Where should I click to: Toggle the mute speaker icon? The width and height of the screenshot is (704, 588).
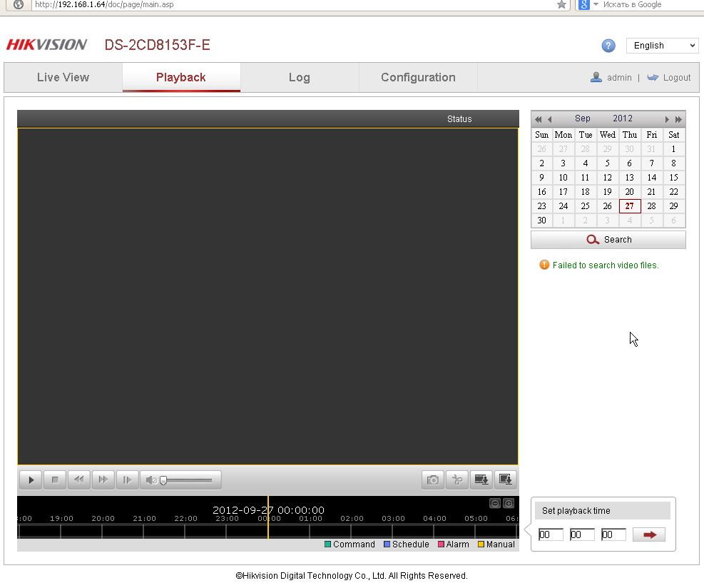point(151,480)
